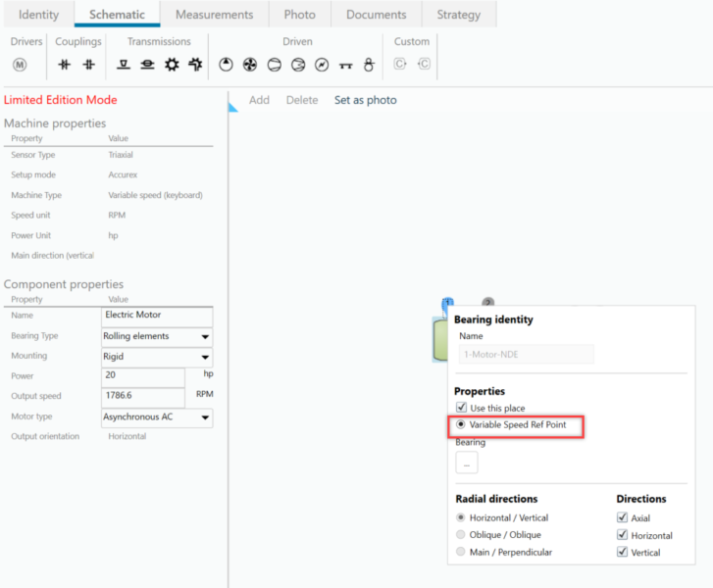Select the first coupling icon
The height and width of the screenshot is (588, 713).
tap(65, 65)
